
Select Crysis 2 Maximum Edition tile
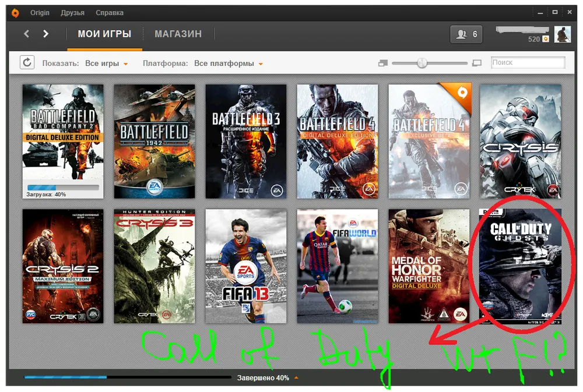(x=63, y=266)
